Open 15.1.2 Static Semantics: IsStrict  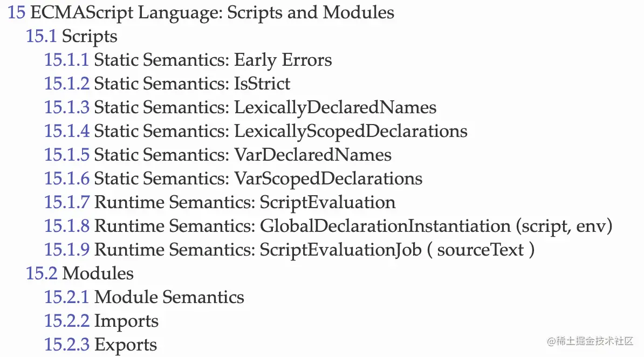167,84
